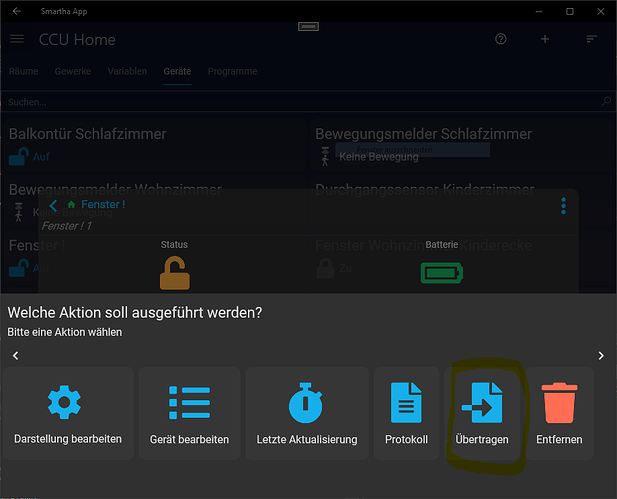617x499 pixels.
Task: Switch to the Programme tab
Action: tap(232, 72)
